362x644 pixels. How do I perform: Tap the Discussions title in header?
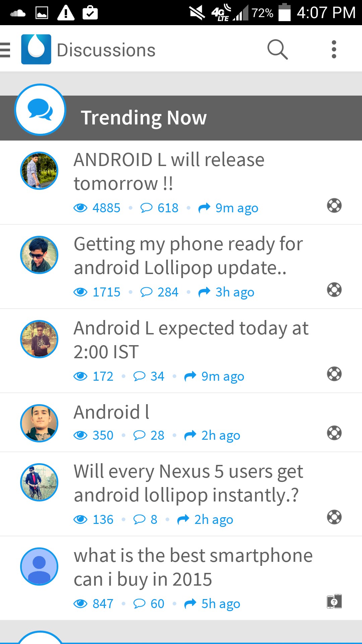pos(106,50)
